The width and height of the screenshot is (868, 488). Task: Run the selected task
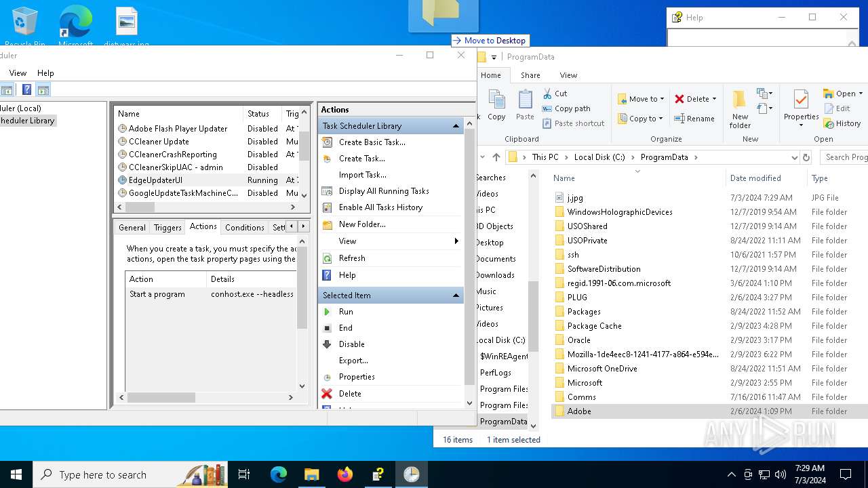(x=346, y=312)
